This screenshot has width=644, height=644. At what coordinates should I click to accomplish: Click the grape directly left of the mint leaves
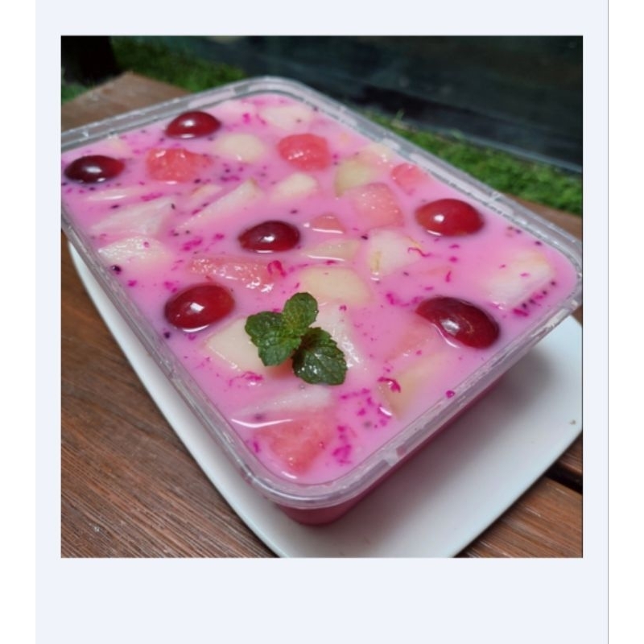pos(199,306)
